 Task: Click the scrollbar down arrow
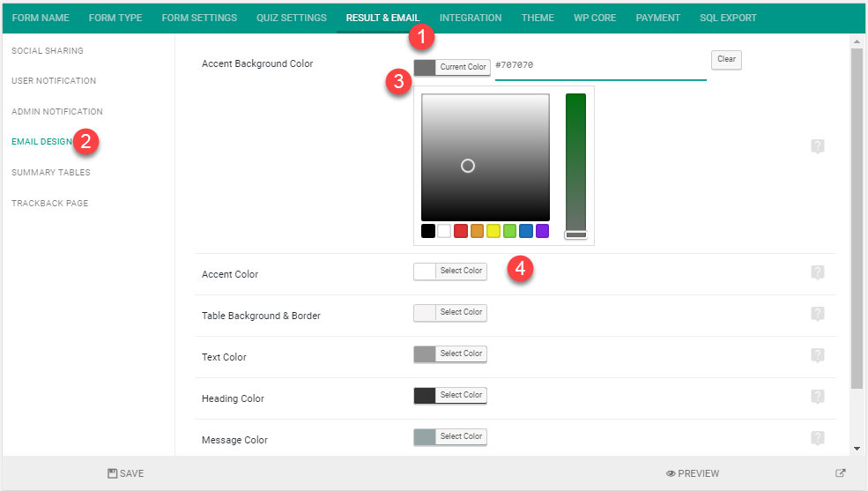click(857, 449)
